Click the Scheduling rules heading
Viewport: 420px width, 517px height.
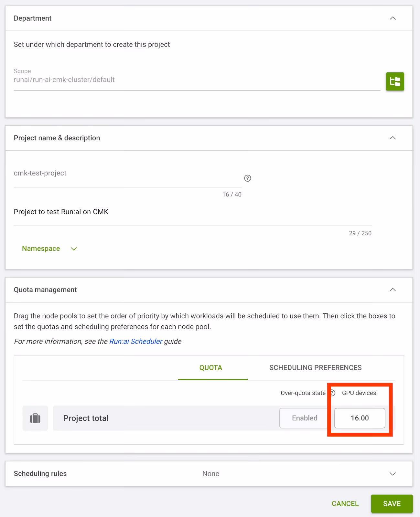coord(40,474)
